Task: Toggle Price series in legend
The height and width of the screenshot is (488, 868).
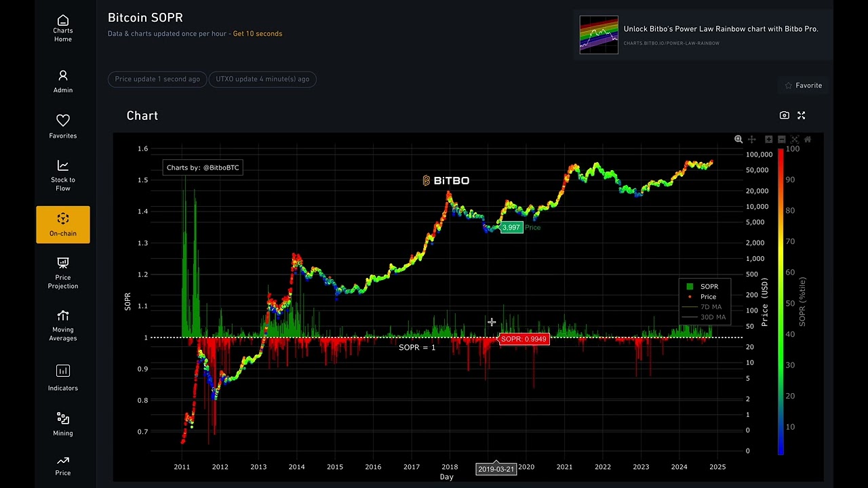Action: [x=703, y=297]
